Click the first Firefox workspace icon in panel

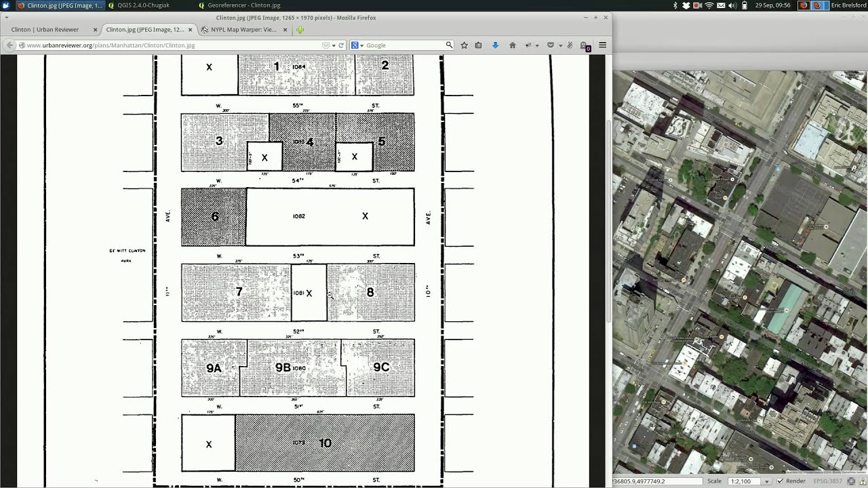pos(804,5)
